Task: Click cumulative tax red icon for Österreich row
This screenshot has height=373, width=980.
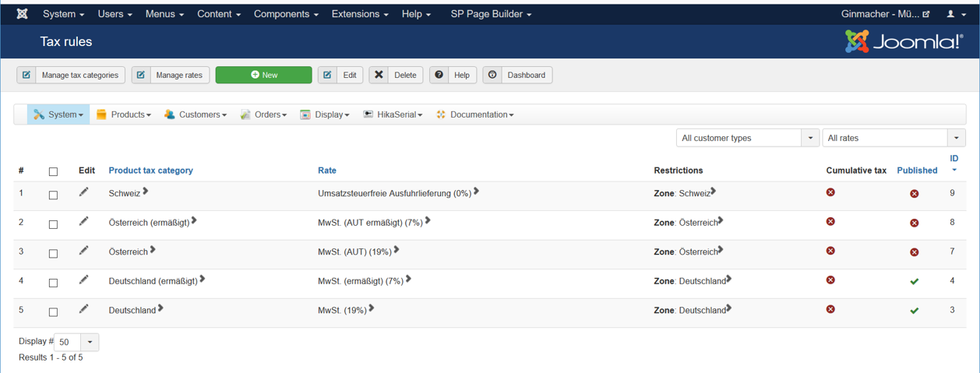Action: click(x=830, y=251)
